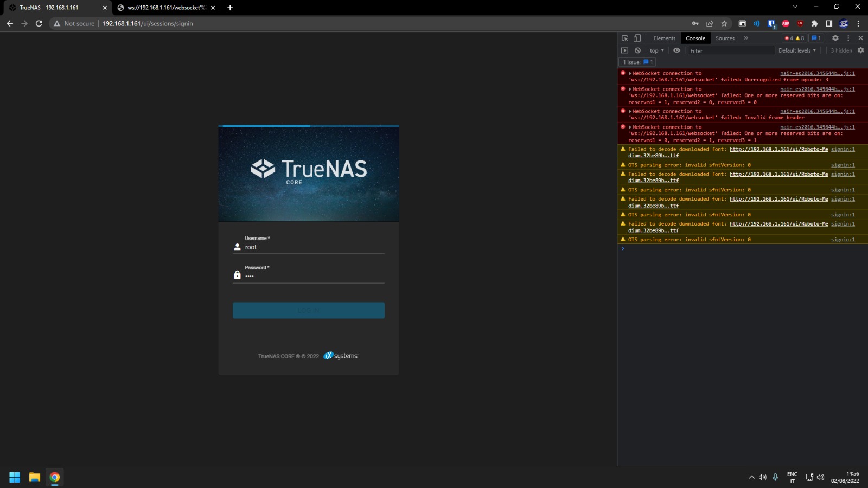Viewport: 868px width, 488px height.
Task: Click the LOG IN button
Action: point(309,310)
